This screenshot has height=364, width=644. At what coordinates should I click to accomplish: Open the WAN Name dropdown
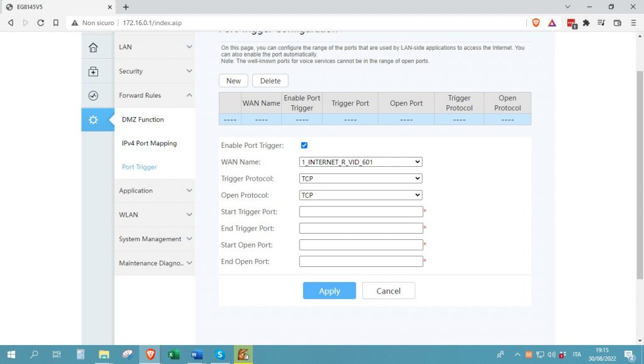360,162
